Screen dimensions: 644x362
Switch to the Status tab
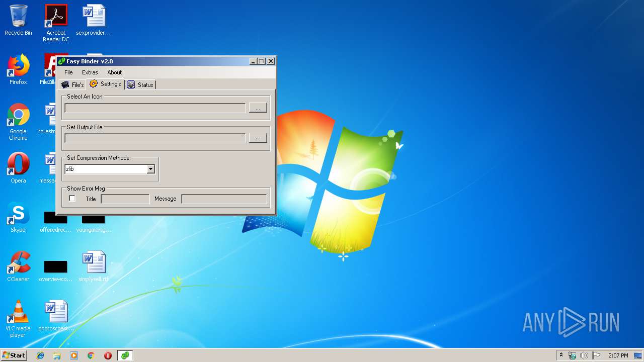[140, 85]
